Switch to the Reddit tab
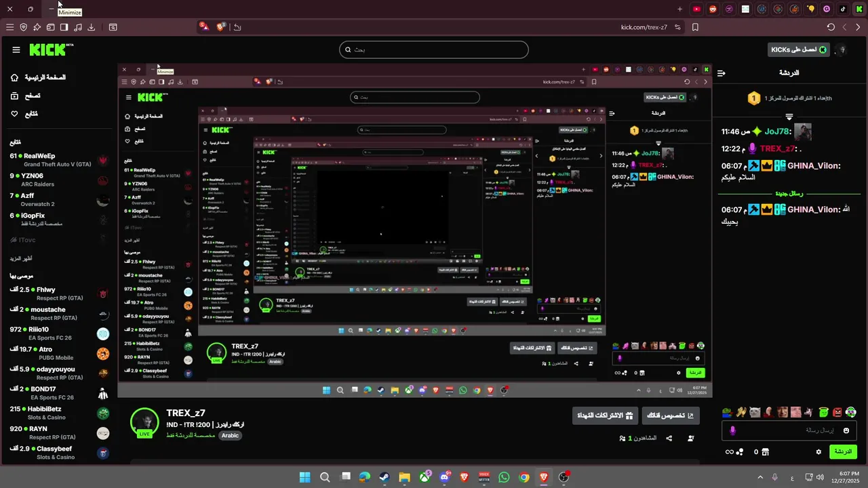Image resolution: width=868 pixels, height=488 pixels. point(713,9)
